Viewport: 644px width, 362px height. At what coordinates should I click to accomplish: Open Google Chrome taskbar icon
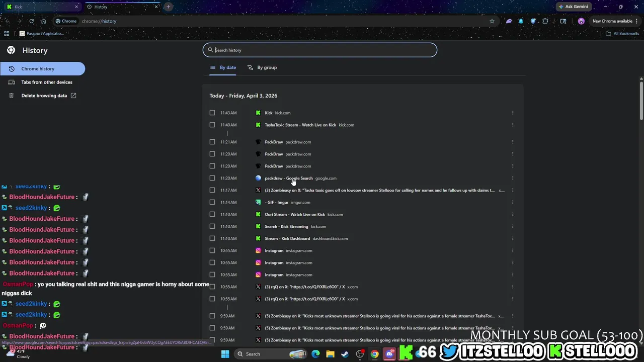tap(374, 354)
